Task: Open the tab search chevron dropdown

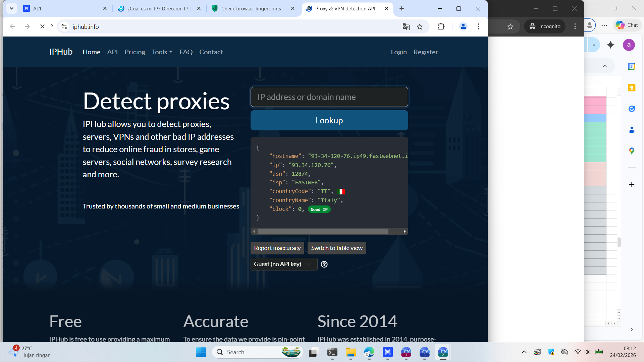Action: [x=11, y=8]
